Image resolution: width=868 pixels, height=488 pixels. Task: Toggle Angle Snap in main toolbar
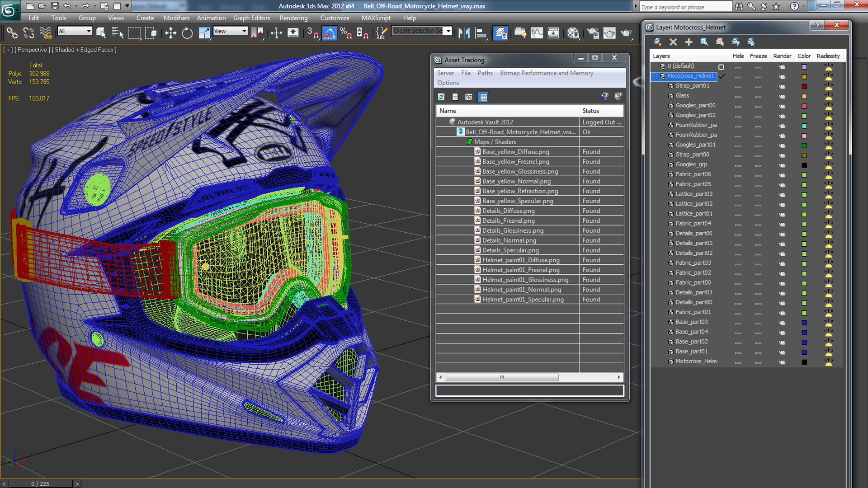point(330,33)
